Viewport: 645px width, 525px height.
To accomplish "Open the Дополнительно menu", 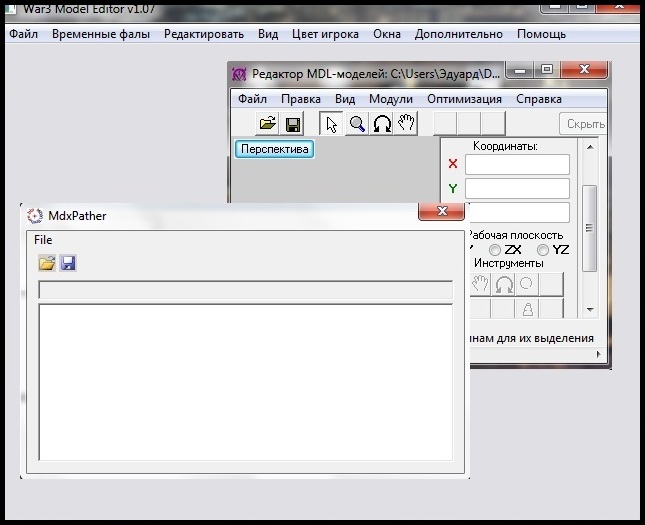I will pyautogui.click(x=459, y=34).
